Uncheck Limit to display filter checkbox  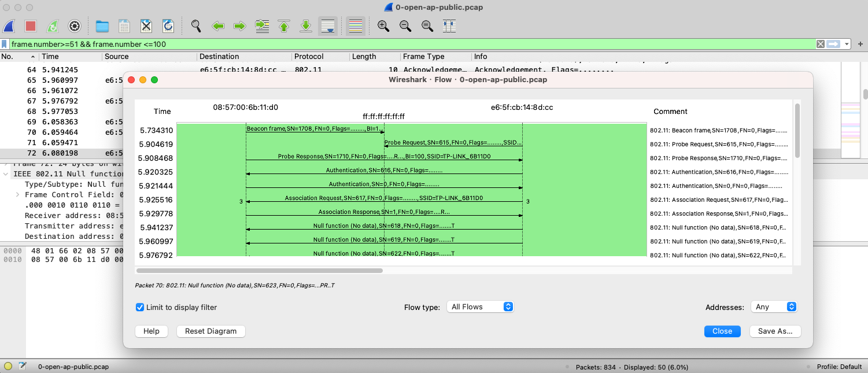point(139,307)
